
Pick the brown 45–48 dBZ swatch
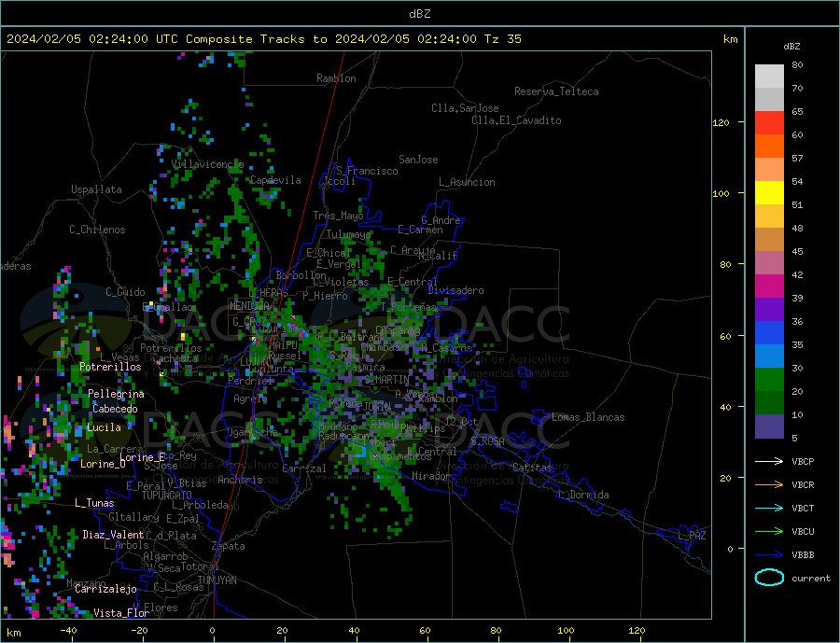[x=769, y=240]
